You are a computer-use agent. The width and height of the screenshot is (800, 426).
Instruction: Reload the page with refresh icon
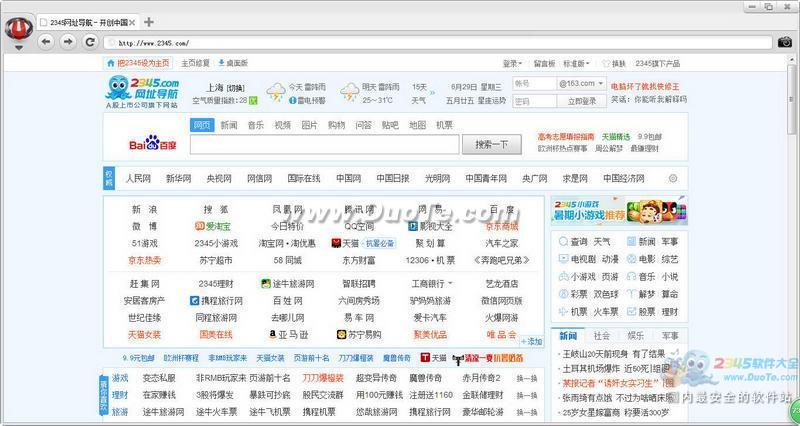tap(90, 42)
